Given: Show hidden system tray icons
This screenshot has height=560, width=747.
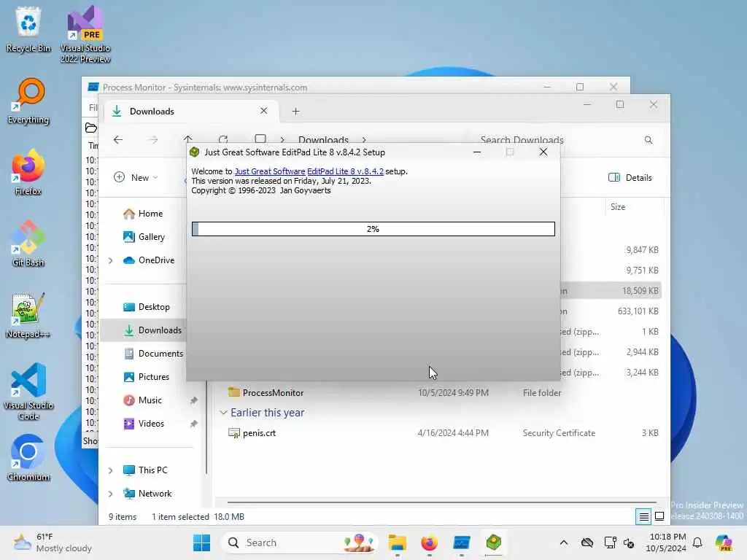Looking at the screenshot, I should pos(564,542).
